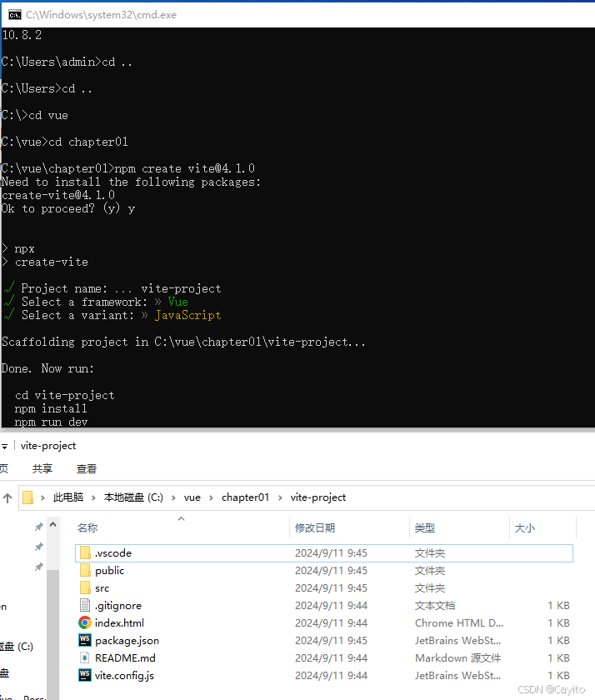Expand the chevron after vue in breadcrumb
Screen dimensions: 595x700
pyautogui.click(x=211, y=497)
